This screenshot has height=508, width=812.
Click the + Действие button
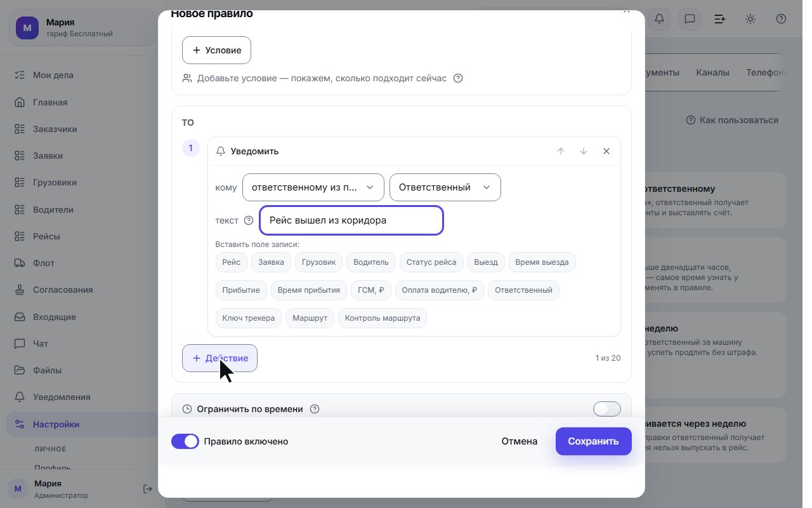[219, 358]
